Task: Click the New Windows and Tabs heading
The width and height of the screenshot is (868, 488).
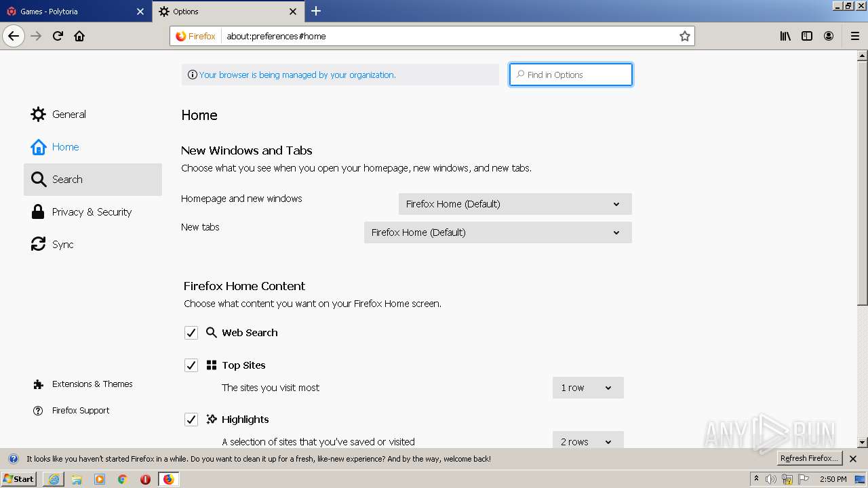Action: pyautogui.click(x=247, y=150)
